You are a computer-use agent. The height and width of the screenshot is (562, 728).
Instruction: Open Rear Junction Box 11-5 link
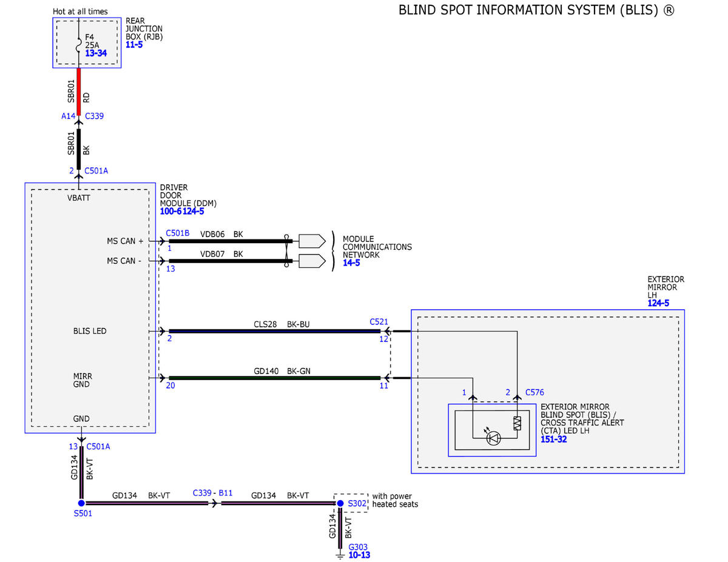(x=134, y=45)
